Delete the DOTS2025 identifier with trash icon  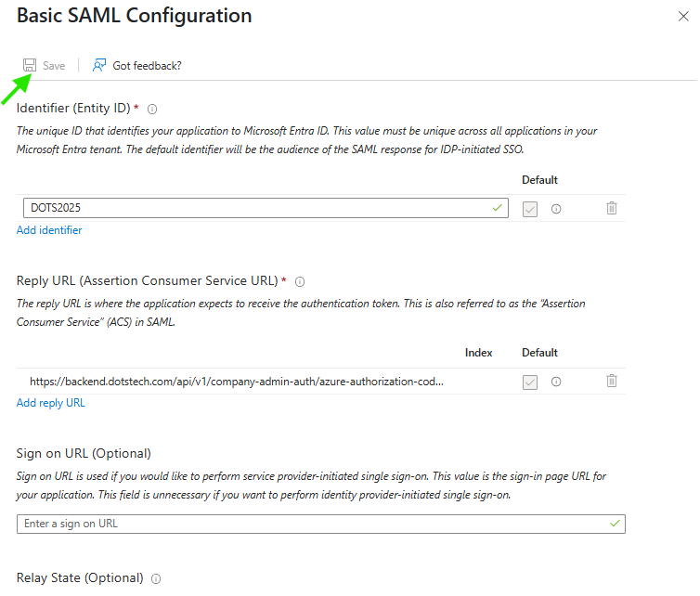coord(612,209)
